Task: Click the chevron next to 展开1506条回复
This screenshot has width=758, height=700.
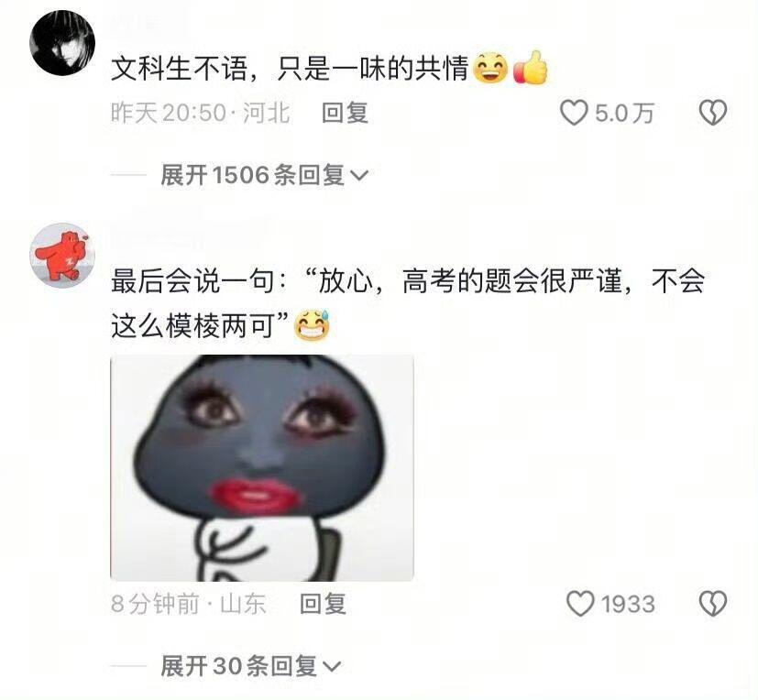Action: (358, 175)
